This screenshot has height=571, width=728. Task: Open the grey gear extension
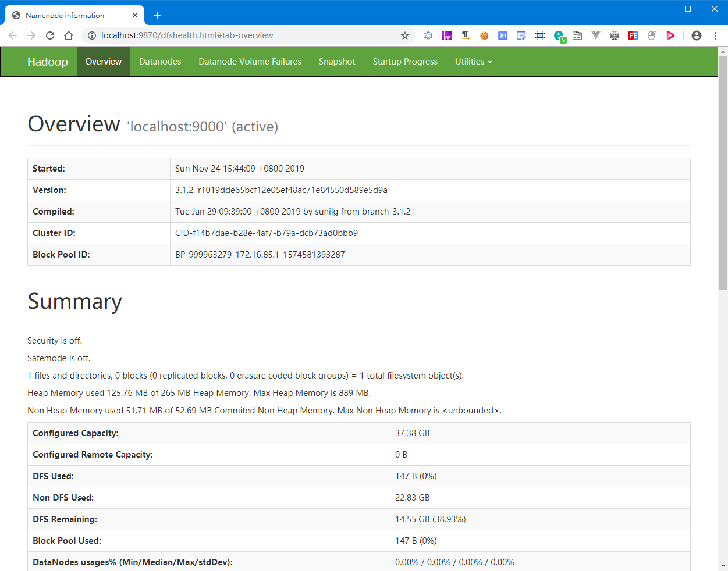[615, 35]
